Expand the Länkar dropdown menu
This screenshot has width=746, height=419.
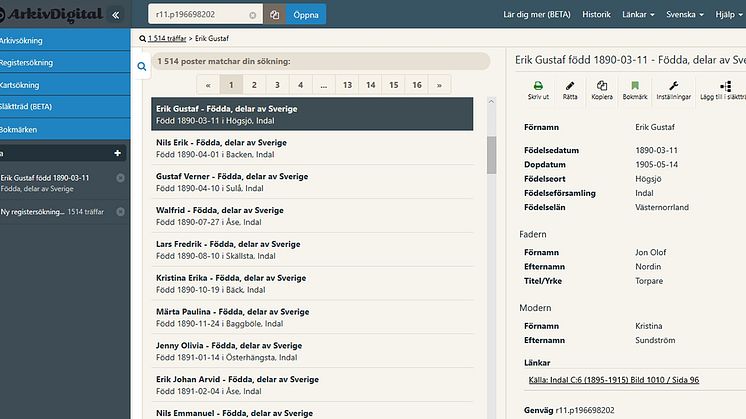tap(638, 14)
